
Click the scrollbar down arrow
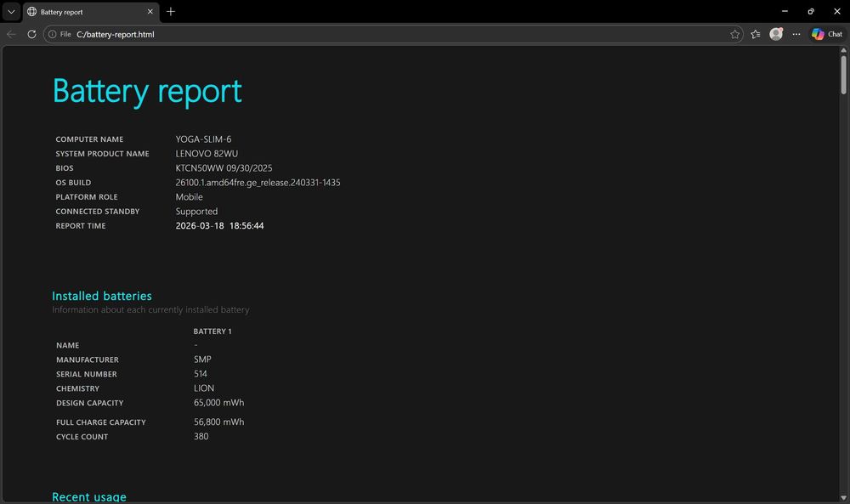843,498
